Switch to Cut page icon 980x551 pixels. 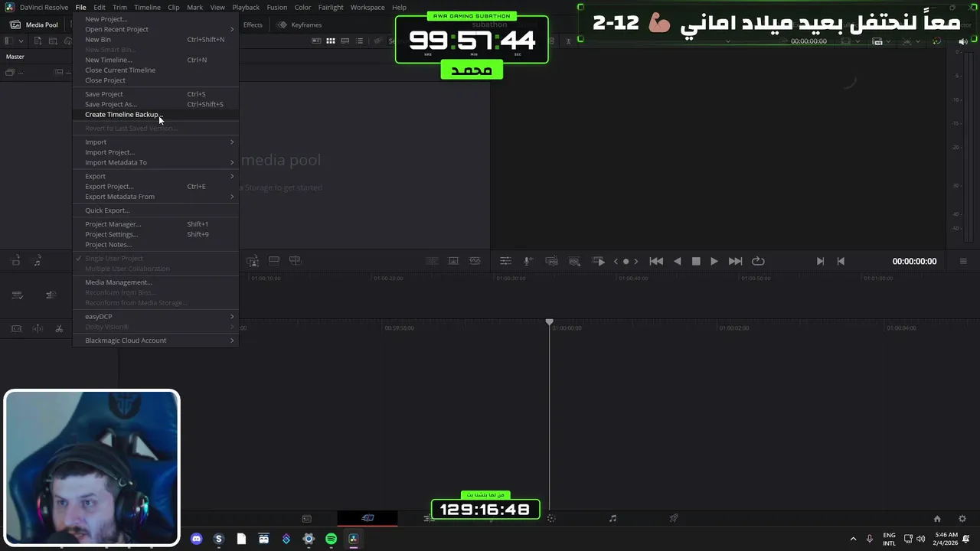[367, 518]
